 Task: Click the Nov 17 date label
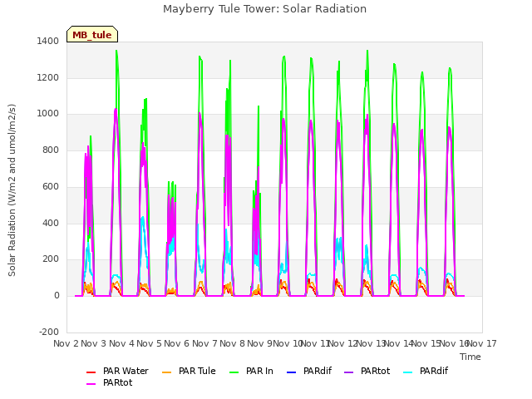pyautogui.click(x=482, y=343)
